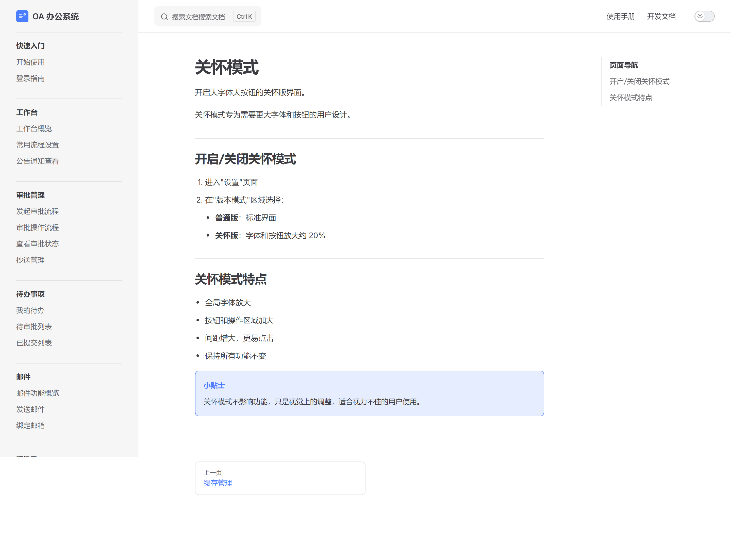
Task: Open 审批操作流程 in the sidebar
Action: 37,227
